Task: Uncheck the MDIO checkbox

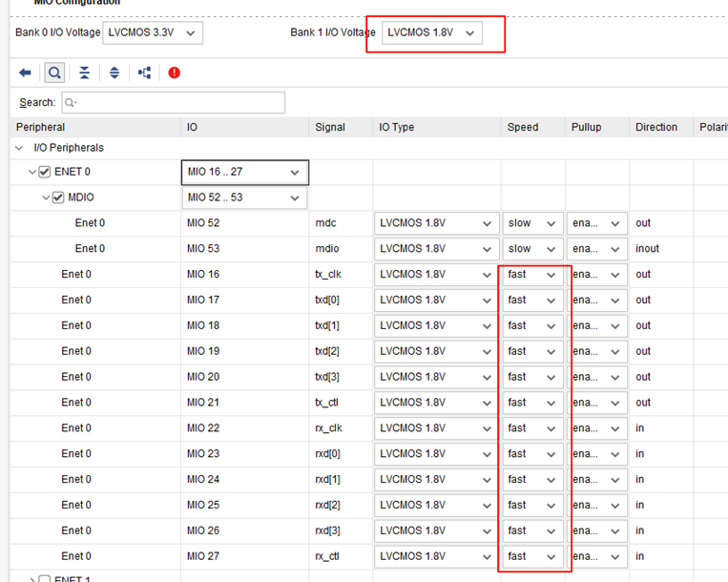Action: click(x=58, y=197)
